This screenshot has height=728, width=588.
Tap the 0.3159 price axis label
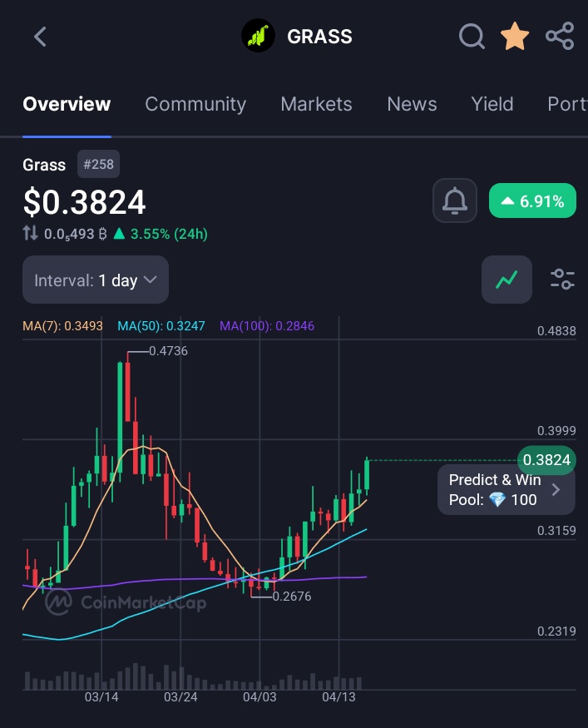pos(556,531)
